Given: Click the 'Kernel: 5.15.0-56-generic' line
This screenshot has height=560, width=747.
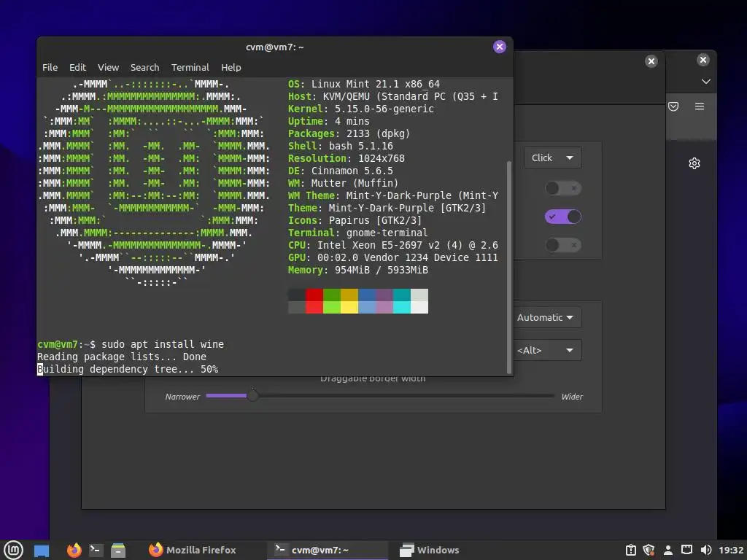Looking at the screenshot, I should [360, 109].
